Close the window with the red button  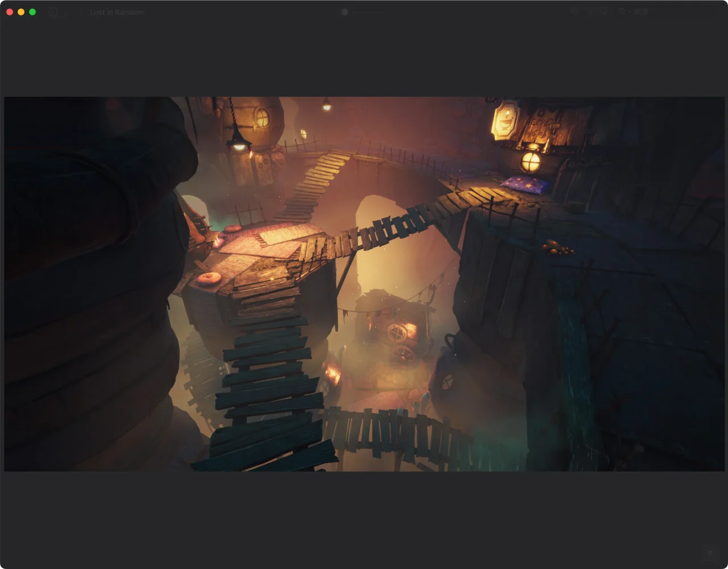(10, 12)
